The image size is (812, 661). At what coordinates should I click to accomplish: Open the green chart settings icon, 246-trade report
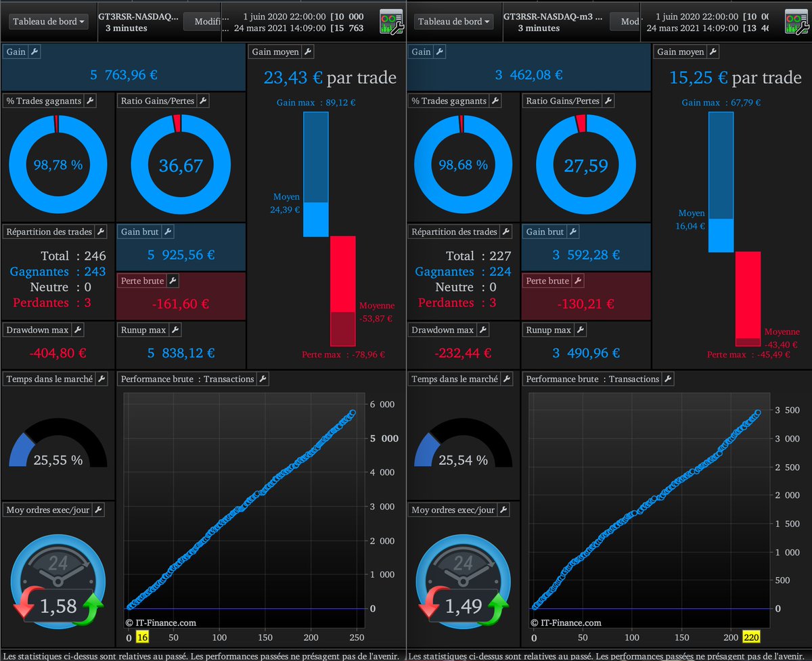click(390, 22)
